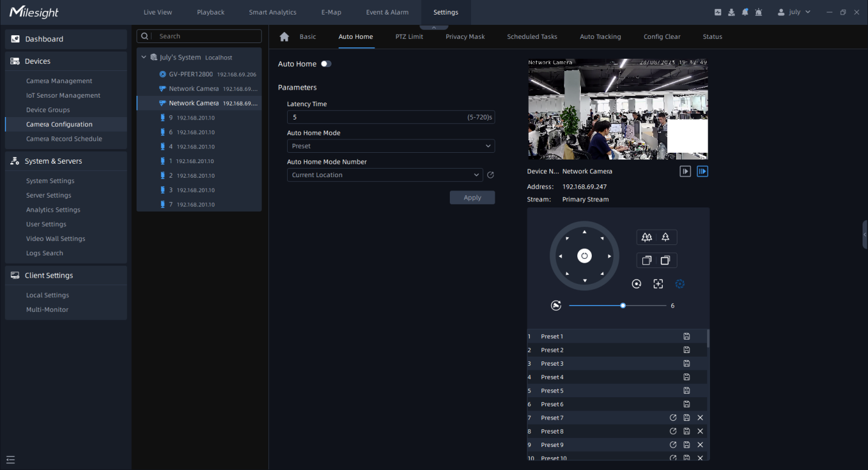Expand the Auto Home Mode Number dropdown
868x470 pixels.
pos(385,175)
